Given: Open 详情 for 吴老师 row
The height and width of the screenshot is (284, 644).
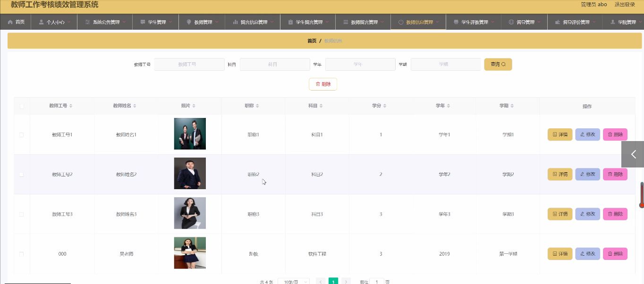Looking at the screenshot, I should [x=560, y=253].
